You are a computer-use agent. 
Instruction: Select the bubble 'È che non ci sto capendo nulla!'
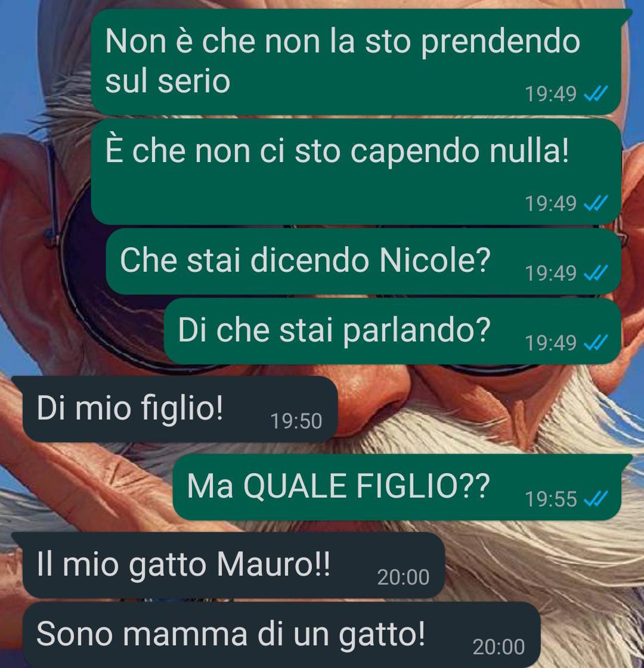pos(356,172)
